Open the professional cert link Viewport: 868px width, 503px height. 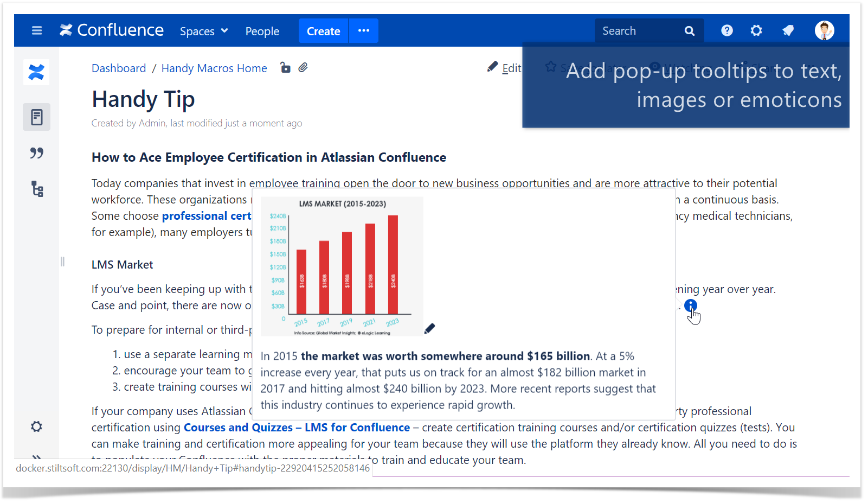point(207,216)
